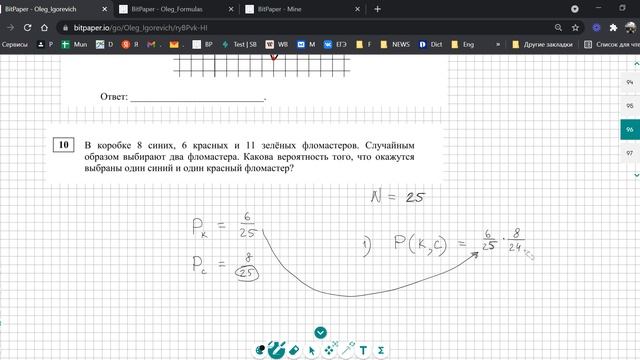Go to browser home page
Image resolution: width=640 pixels, height=360 pixels.
44,28
